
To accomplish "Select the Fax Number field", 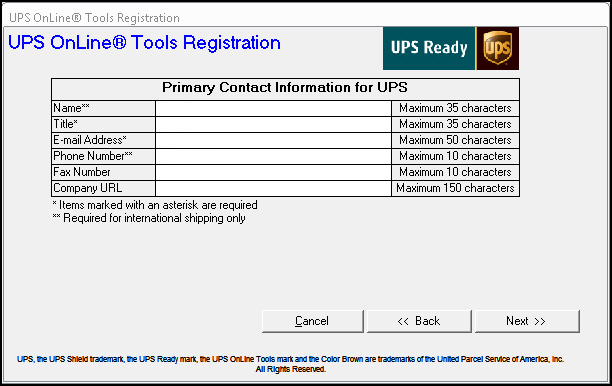I will [x=273, y=172].
